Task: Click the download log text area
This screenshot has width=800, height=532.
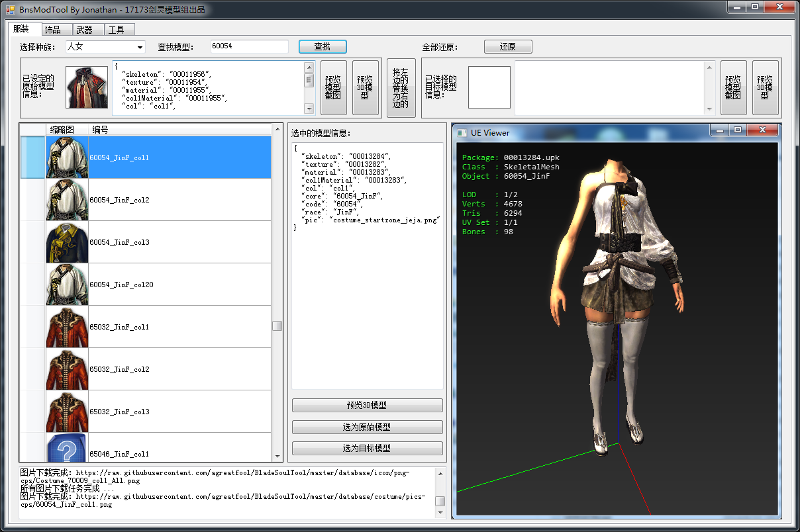Action: (x=227, y=492)
